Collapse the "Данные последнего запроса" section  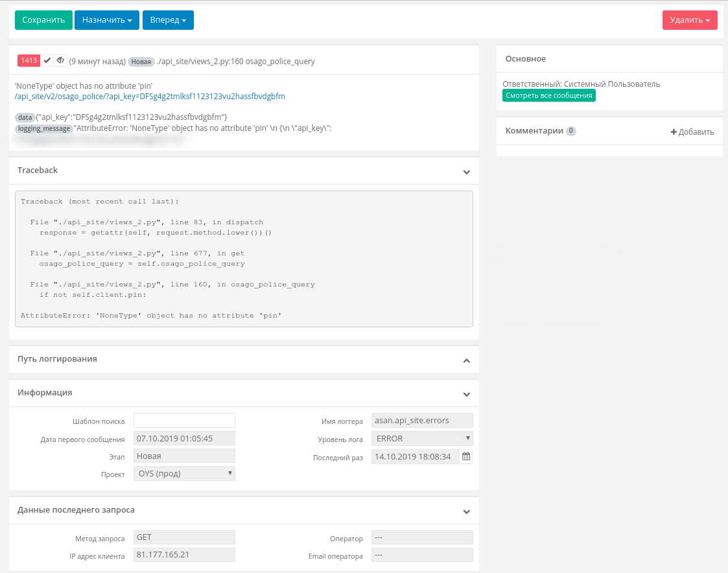(x=466, y=511)
